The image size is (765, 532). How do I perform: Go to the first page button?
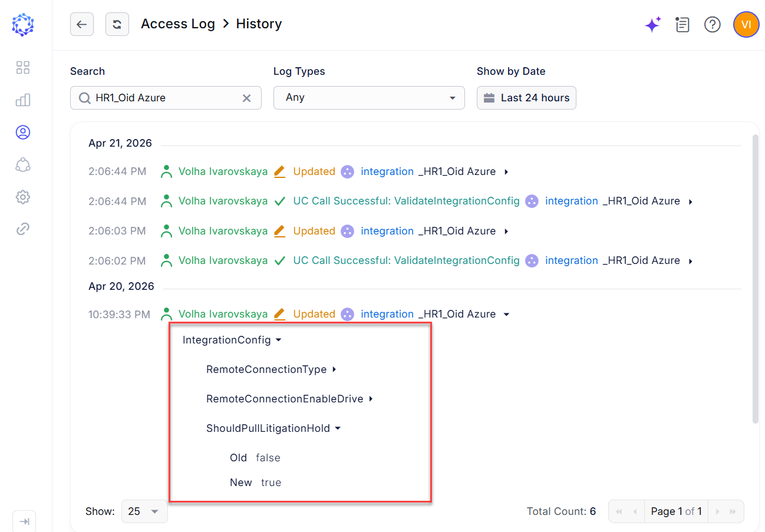619,511
